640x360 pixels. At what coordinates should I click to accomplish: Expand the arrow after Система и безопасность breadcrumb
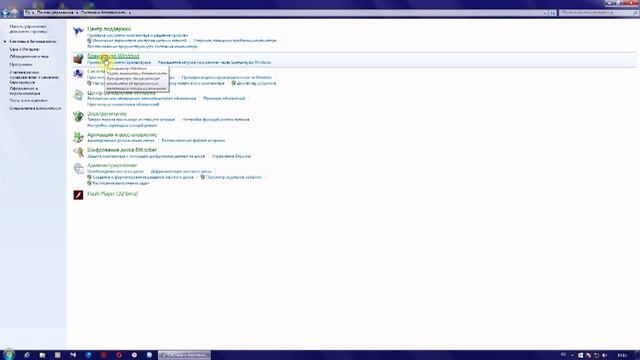click(130, 13)
